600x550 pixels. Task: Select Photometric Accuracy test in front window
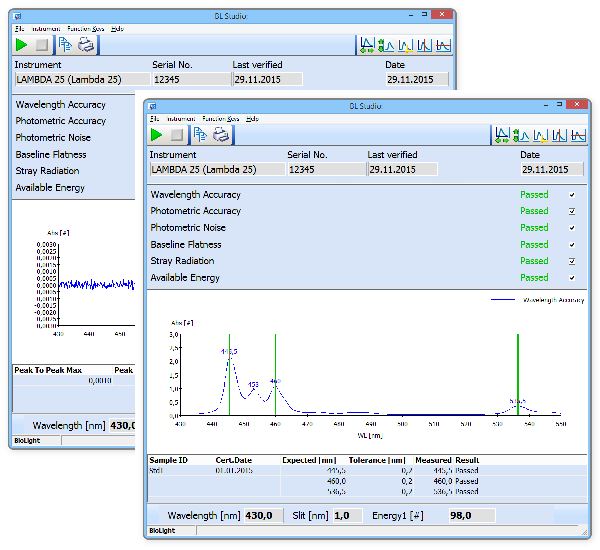click(196, 211)
